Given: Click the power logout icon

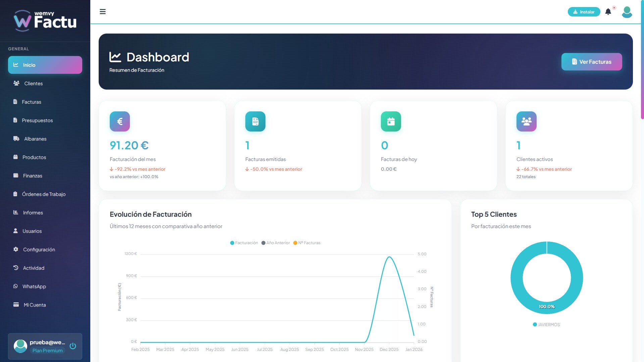Looking at the screenshot, I should [73, 346].
